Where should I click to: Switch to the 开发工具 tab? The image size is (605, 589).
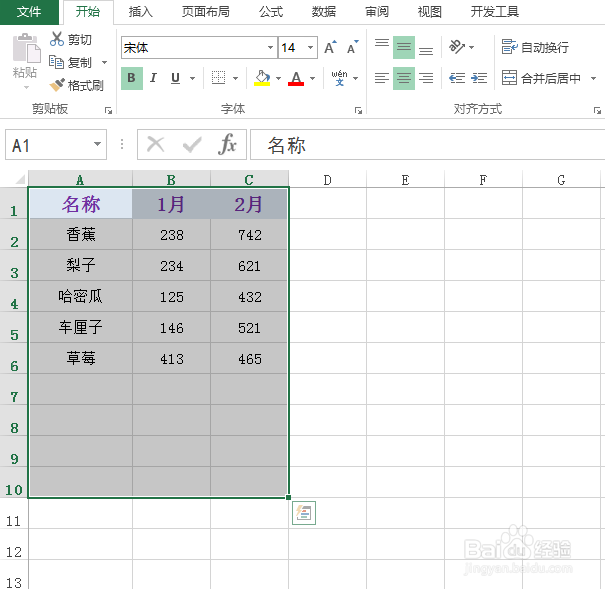(495, 12)
